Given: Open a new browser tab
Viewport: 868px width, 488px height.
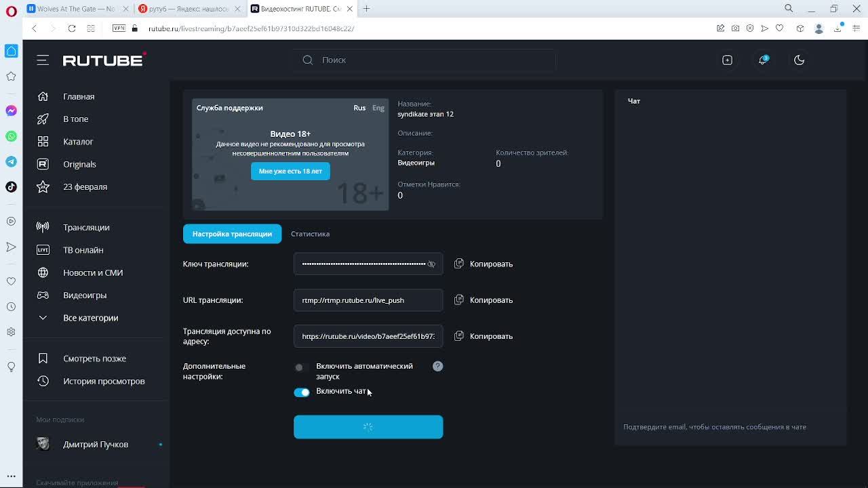Looking at the screenshot, I should 366,9.
